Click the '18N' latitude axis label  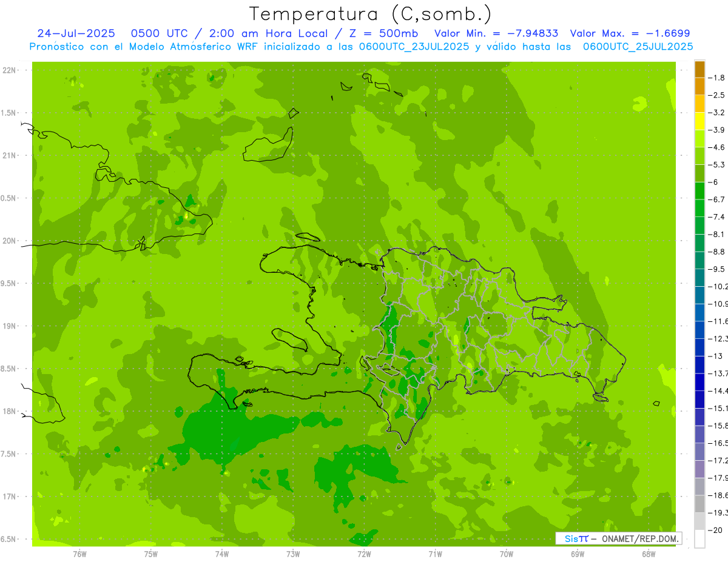(9, 411)
